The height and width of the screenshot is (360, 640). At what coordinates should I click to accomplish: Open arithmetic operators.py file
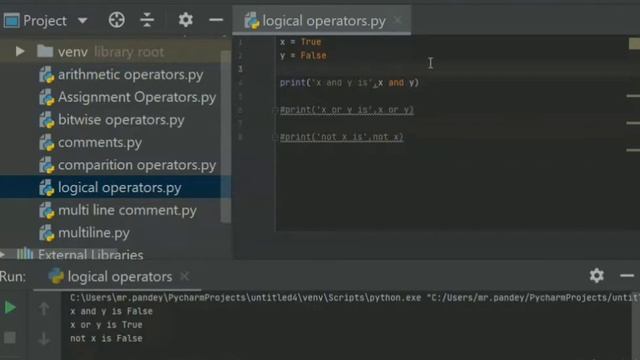pyautogui.click(x=130, y=75)
